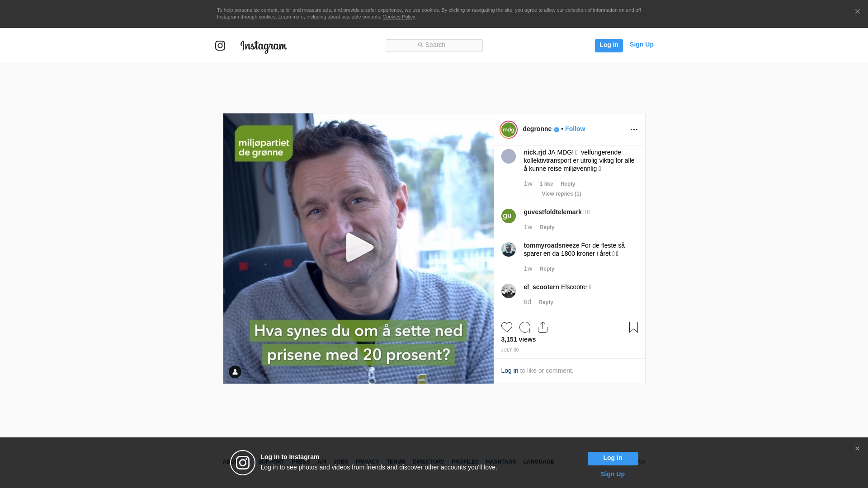Click the share post icon
868x488 pixels.
pos(543,327)
